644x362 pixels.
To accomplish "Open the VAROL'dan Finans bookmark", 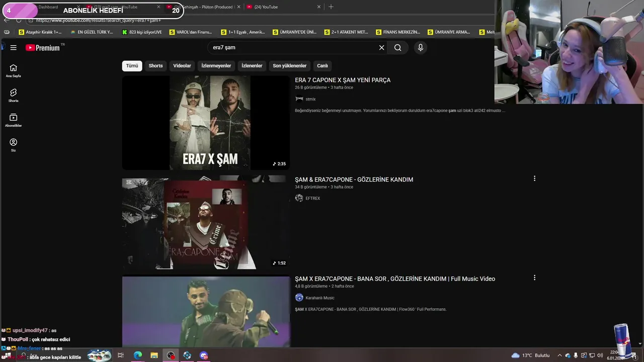I will 191,32.
